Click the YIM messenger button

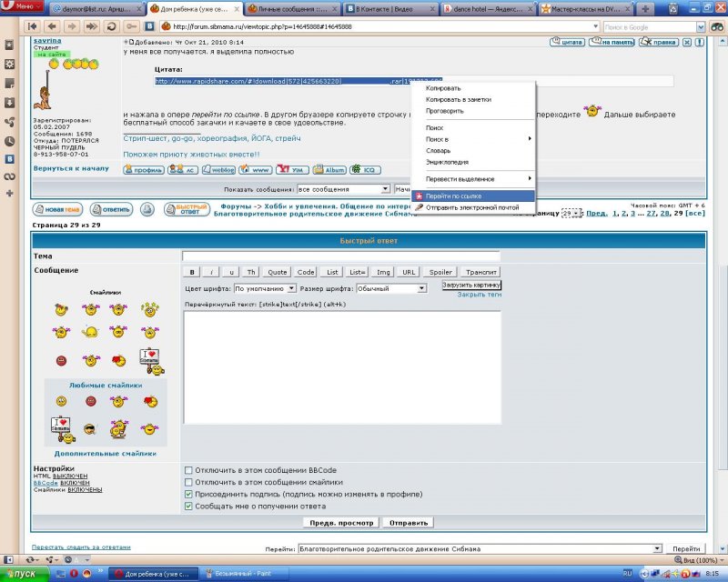pos(292,170)
